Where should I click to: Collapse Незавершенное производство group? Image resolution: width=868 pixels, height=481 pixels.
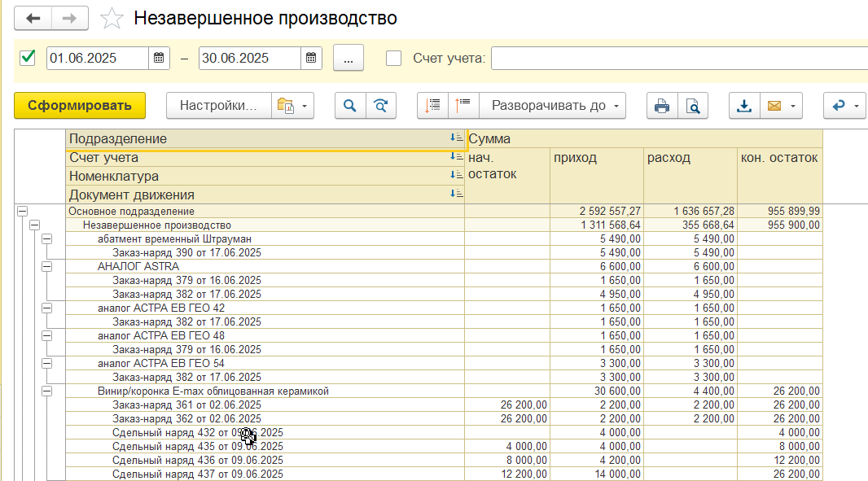tap(34, 225)
